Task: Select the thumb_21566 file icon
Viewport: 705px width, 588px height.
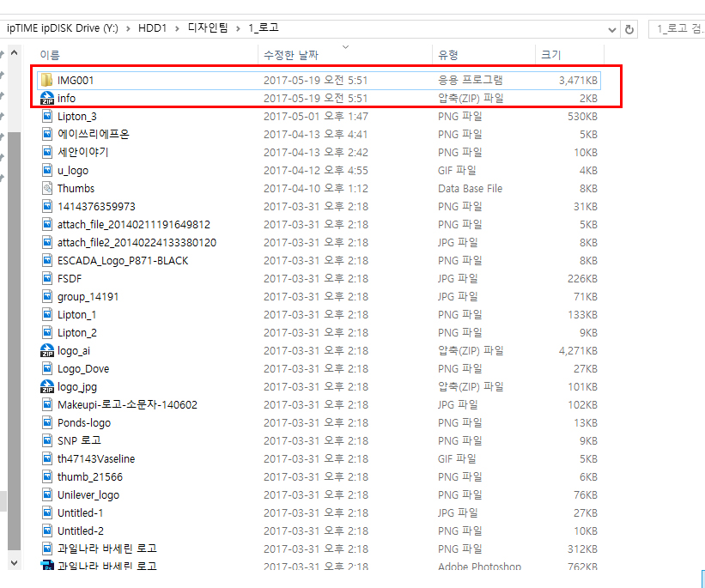Action: pos(46,477)
